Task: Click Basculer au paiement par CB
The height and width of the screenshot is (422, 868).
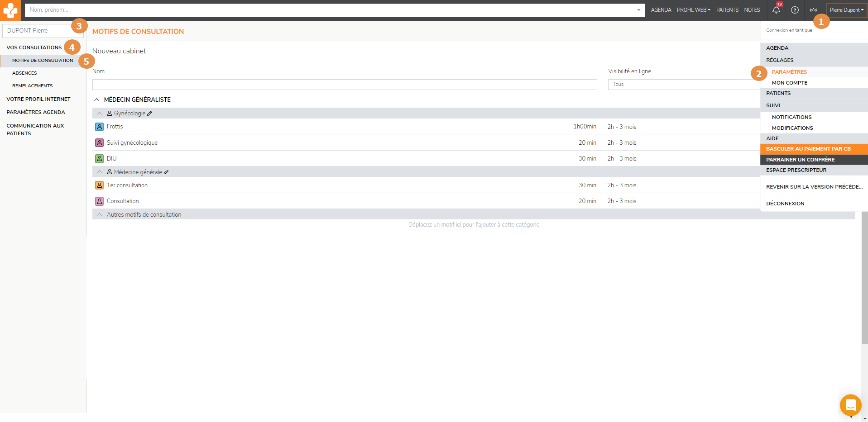Action: (808, 149)
